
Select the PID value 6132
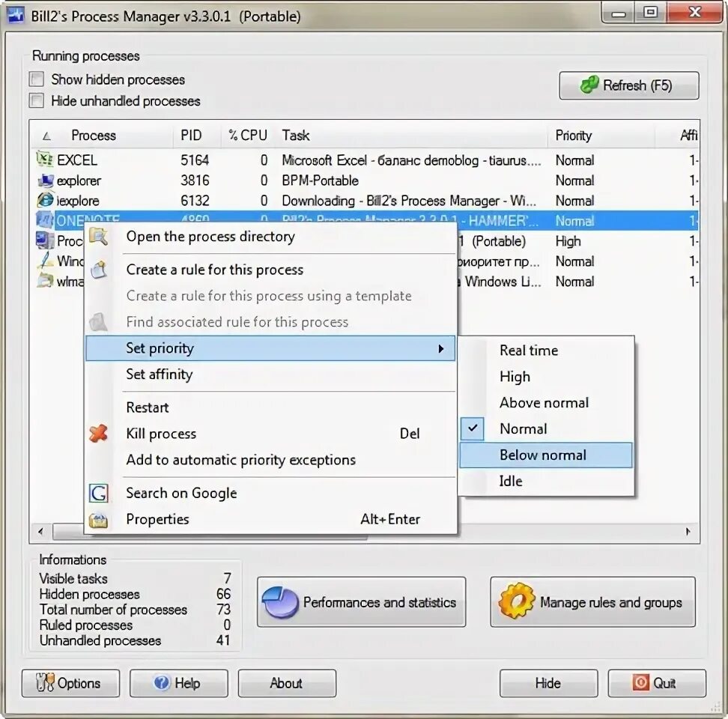tap(195, 201)
